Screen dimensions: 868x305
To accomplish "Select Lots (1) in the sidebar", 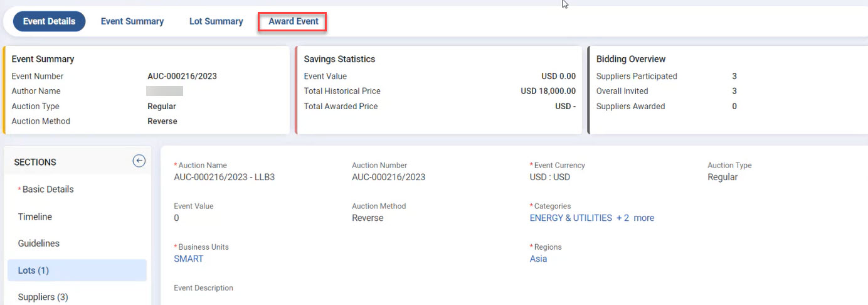I will 33,270.
